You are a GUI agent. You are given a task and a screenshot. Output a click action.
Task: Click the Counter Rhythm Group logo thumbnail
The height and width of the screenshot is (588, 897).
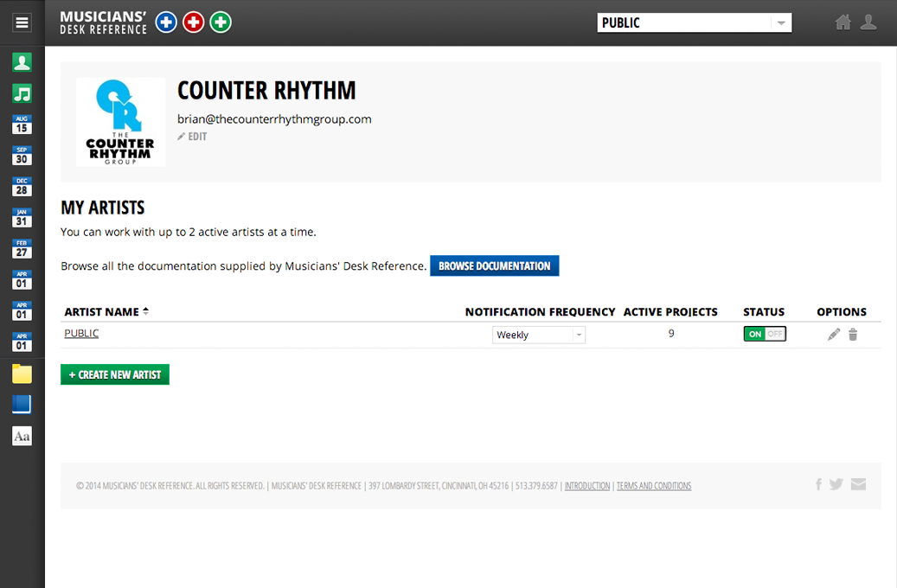click(120, 122)
